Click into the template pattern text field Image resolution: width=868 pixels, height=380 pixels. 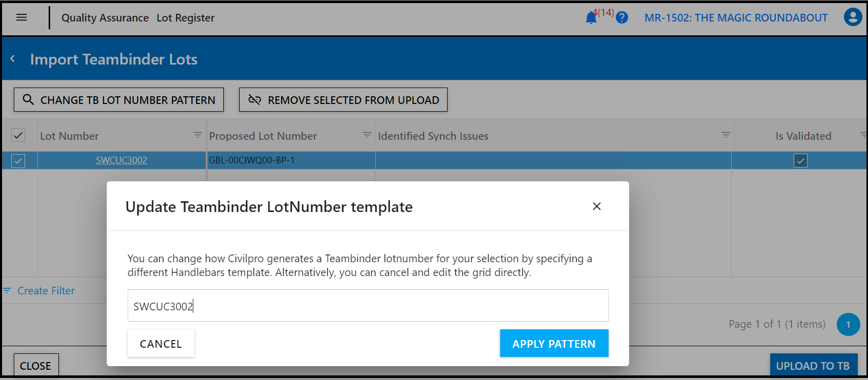click(368, 306)
